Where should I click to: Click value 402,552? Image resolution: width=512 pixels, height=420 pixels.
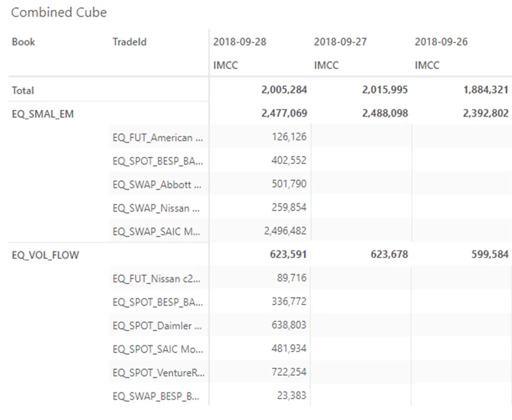pyautogui.click(x=289, y=160)
